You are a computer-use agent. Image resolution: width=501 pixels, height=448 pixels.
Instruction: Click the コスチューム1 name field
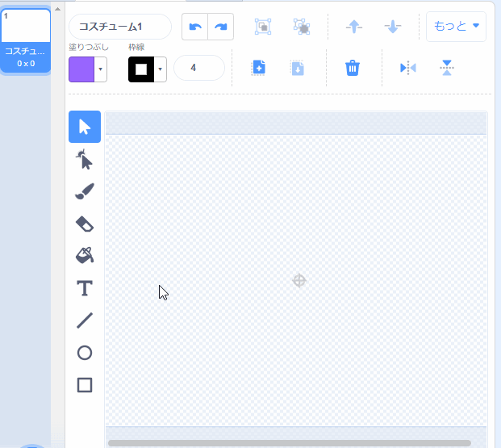tap(119, 27)
